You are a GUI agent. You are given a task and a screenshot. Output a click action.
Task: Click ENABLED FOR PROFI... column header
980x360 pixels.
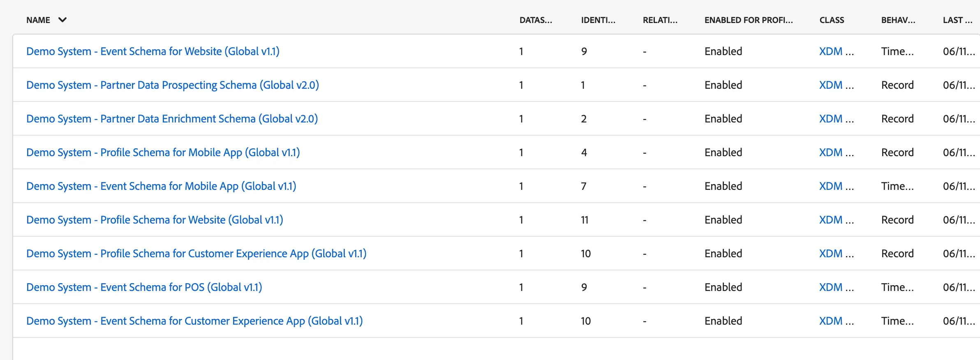click(749, 20)
